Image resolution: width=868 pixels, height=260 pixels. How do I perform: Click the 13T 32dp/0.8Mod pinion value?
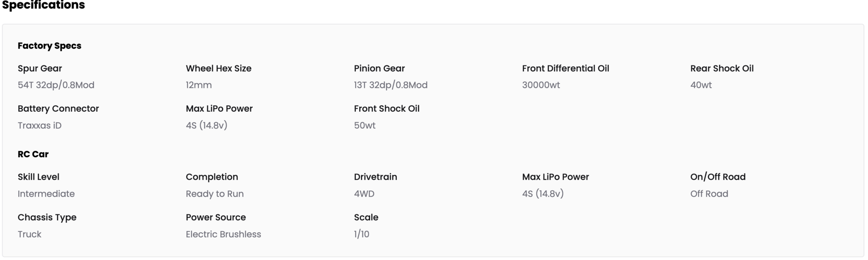point(391,85)
